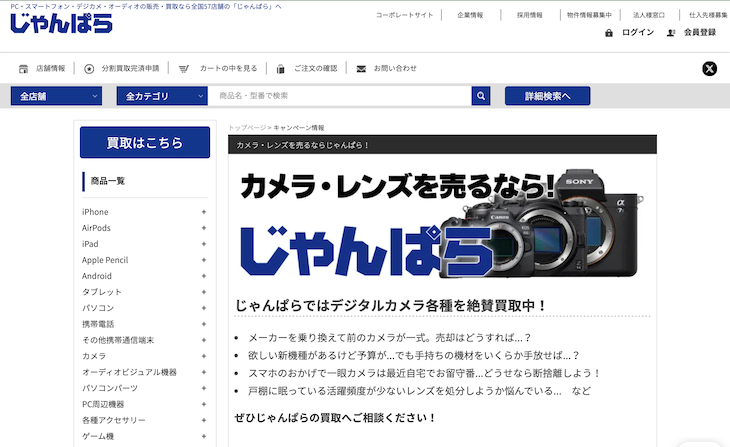730x447 pixels.
Task: Open the PC周辺機器 category link
Action: [103, 404]
